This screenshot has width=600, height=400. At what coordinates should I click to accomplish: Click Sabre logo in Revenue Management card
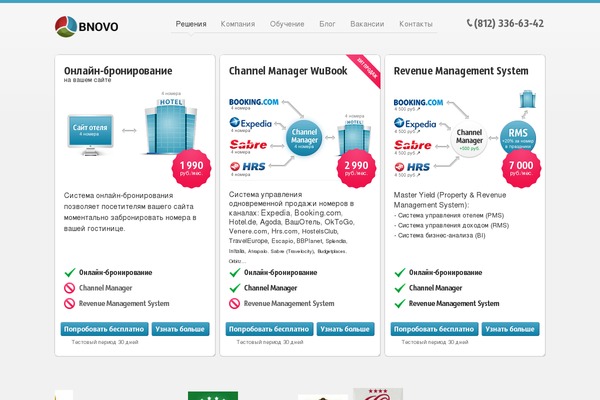(x=413, y=145)
